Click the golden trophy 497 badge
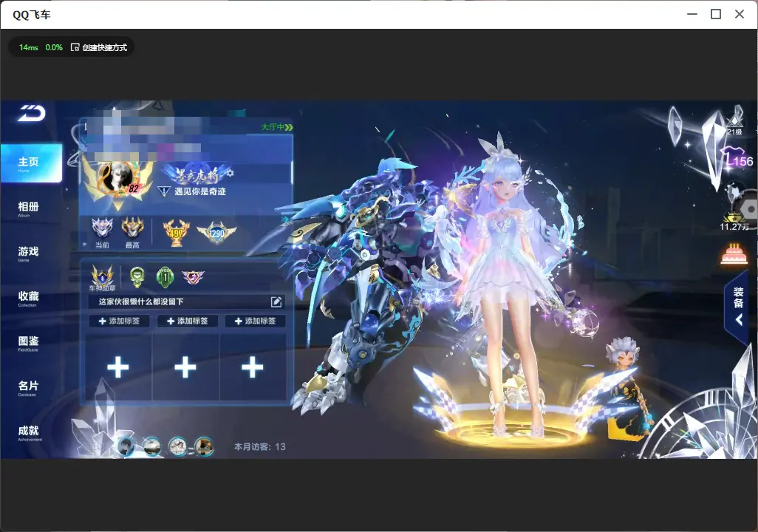Image resolution: width=758 pixels, height=532 pixels. [x=176, y=233]
